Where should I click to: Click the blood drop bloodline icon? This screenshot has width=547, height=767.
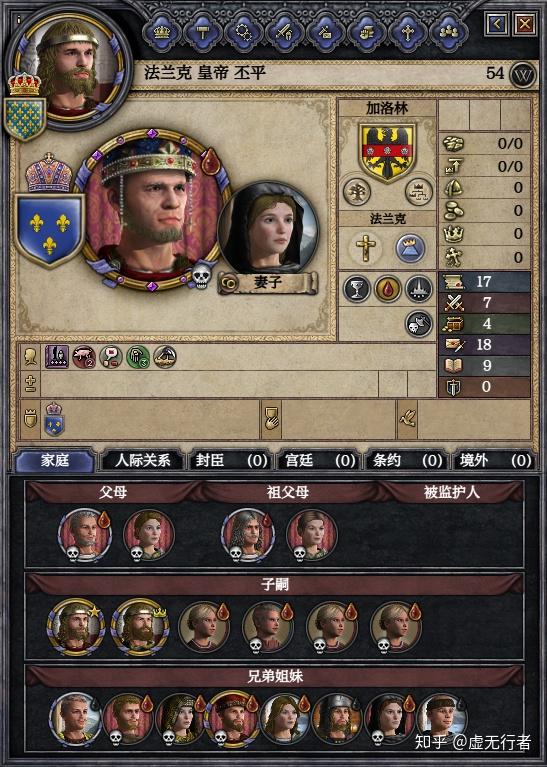(x=387, y=289)
